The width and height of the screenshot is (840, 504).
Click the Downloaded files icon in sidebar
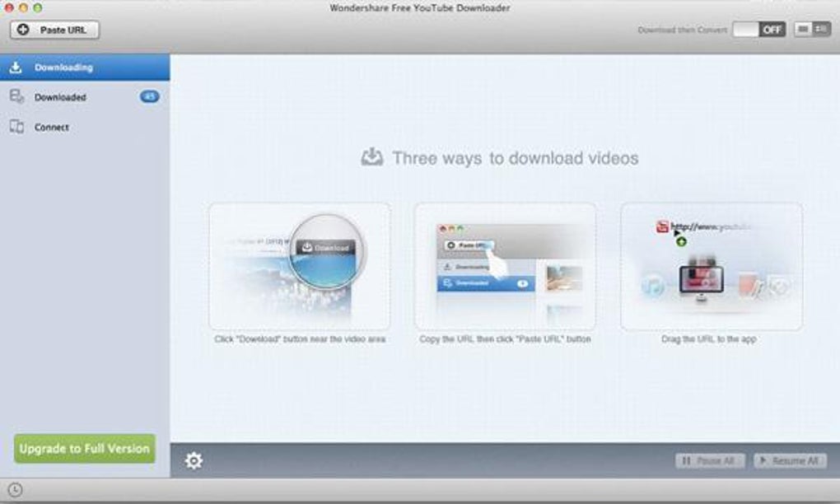16,96
